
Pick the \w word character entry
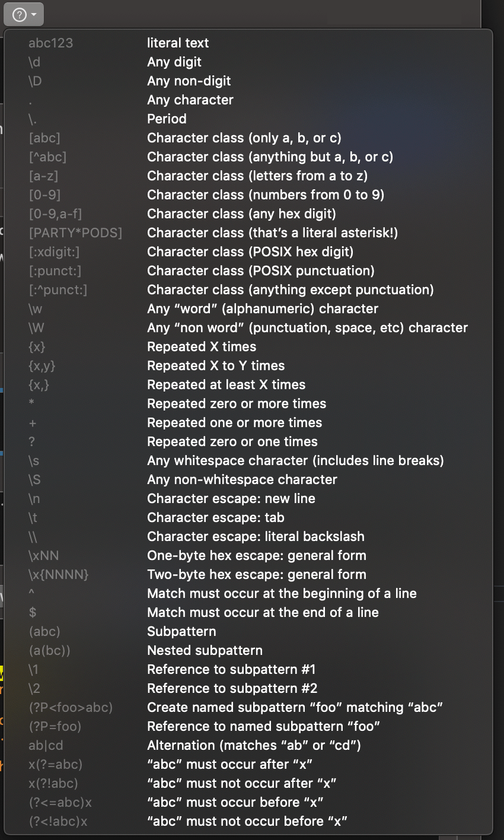[x=262, y=308]
